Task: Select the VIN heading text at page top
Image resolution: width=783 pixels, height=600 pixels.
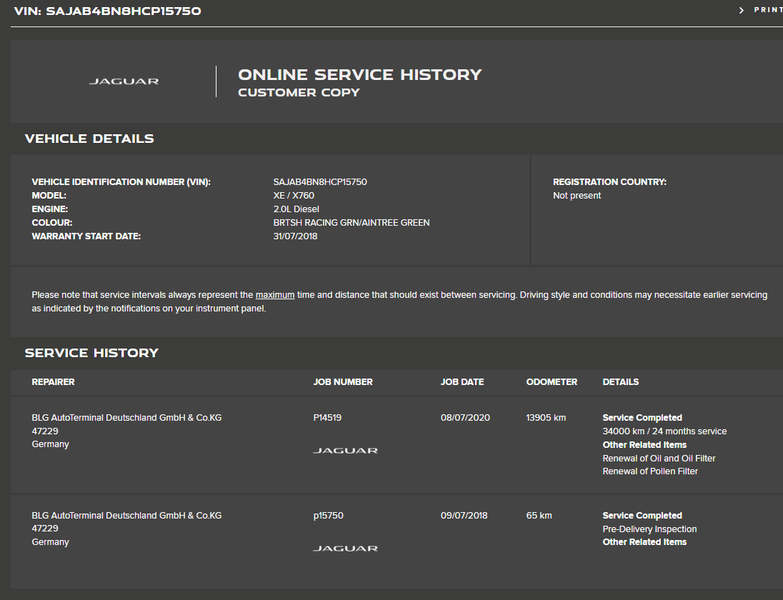Action: coord(107,11)
